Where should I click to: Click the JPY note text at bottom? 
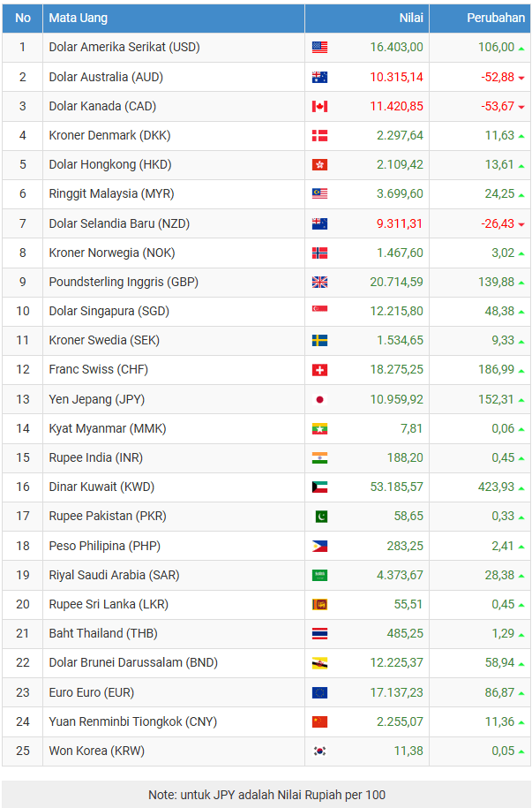tap(266, 795)
